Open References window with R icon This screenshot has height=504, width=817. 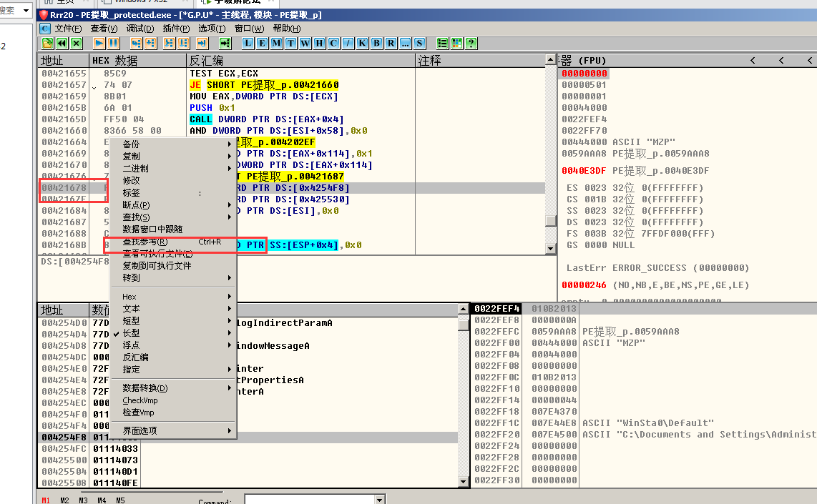coord(391,43)
